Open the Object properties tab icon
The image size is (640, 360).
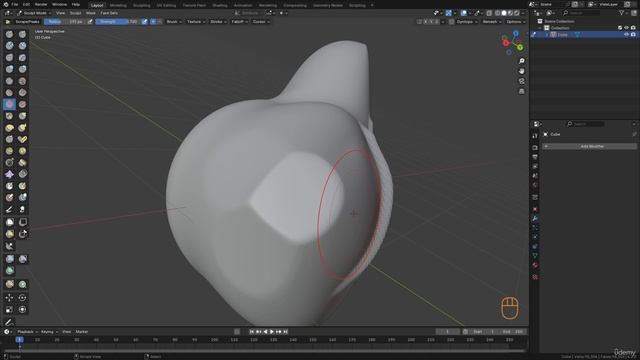point(535,209)
